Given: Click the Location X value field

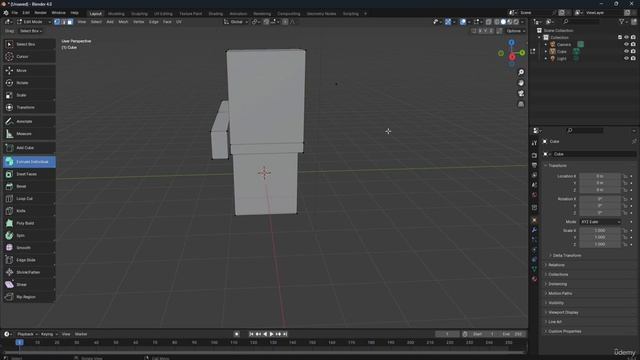Looking at the screenshot, I should 600,176.
